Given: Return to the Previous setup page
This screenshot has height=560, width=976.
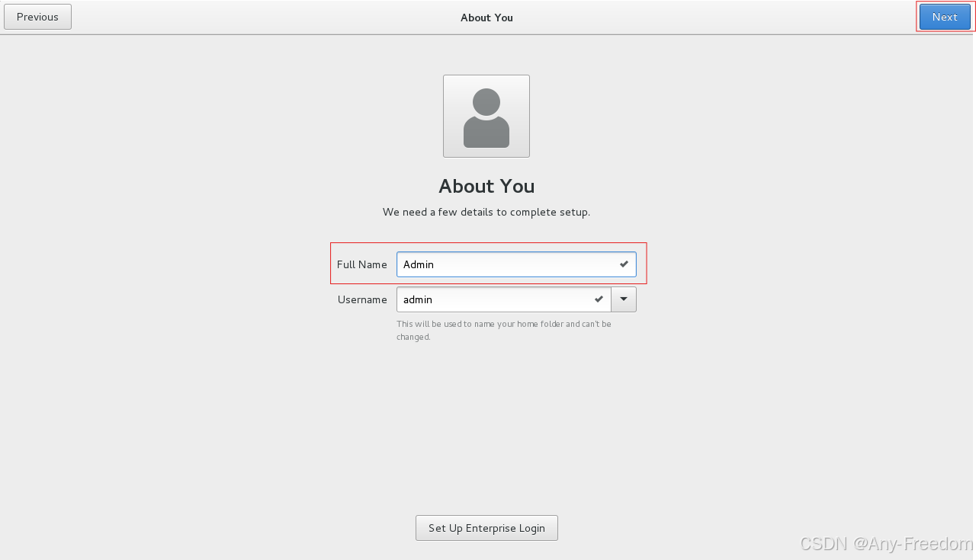Looking at the screenshot, I should pos(37,17).
